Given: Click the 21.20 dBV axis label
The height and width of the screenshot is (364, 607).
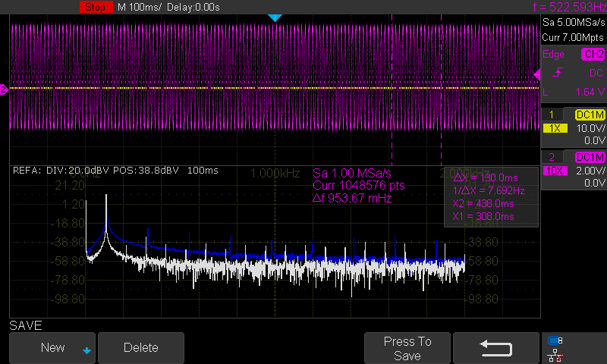Looking at the screenshot, I should click(x=70, y=186).
